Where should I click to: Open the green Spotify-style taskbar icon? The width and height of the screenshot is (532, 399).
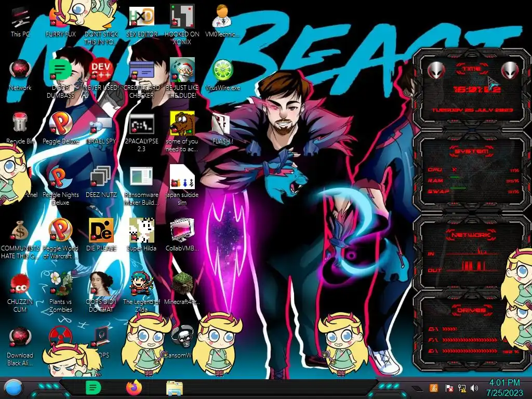click(x=94, y=388)
